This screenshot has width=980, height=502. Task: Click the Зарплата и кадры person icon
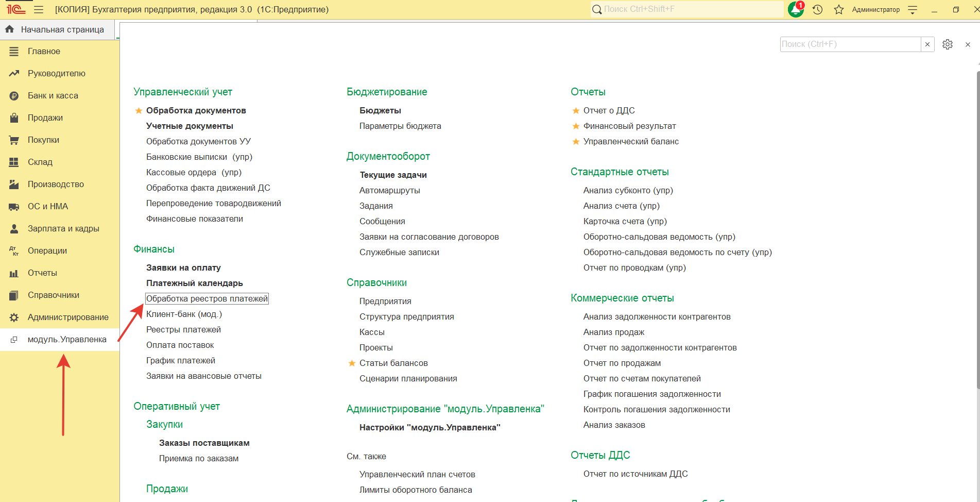point(14,229)
